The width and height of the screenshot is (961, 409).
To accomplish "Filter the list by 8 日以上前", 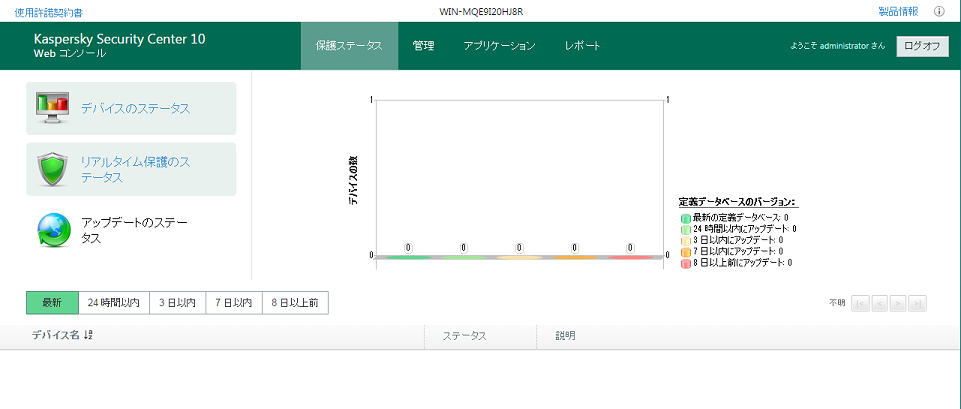I will click(295, 303).
